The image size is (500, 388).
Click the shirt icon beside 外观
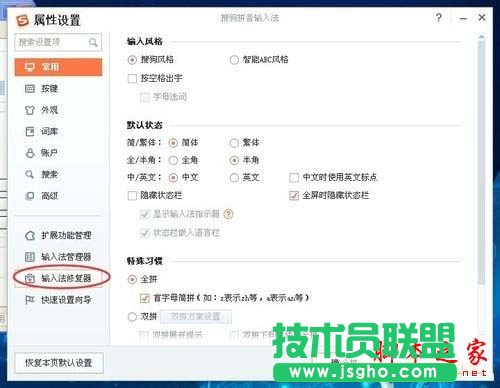(30, 110)
